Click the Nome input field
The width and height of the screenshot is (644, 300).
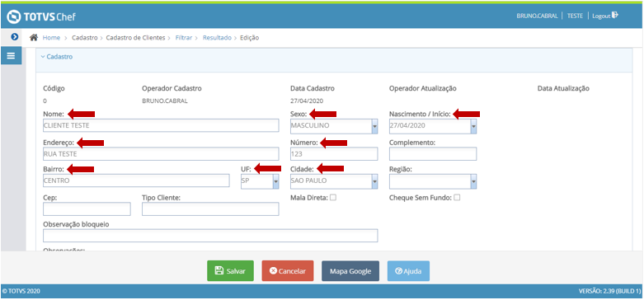(x=161, y=125)
